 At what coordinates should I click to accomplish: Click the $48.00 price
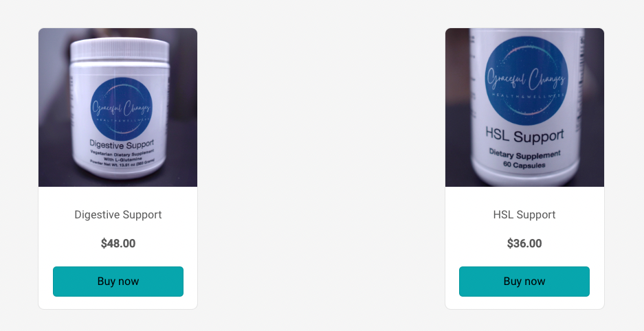coord(118,243)
